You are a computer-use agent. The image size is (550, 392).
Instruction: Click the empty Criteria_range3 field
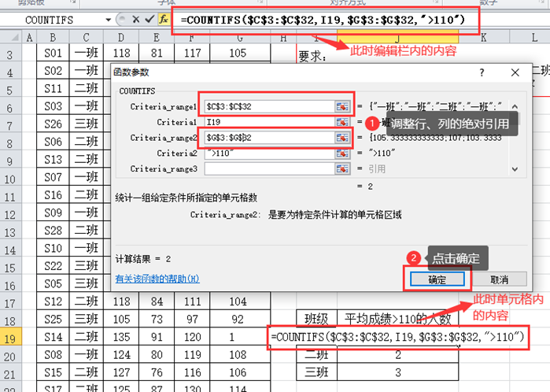(269, 168)
